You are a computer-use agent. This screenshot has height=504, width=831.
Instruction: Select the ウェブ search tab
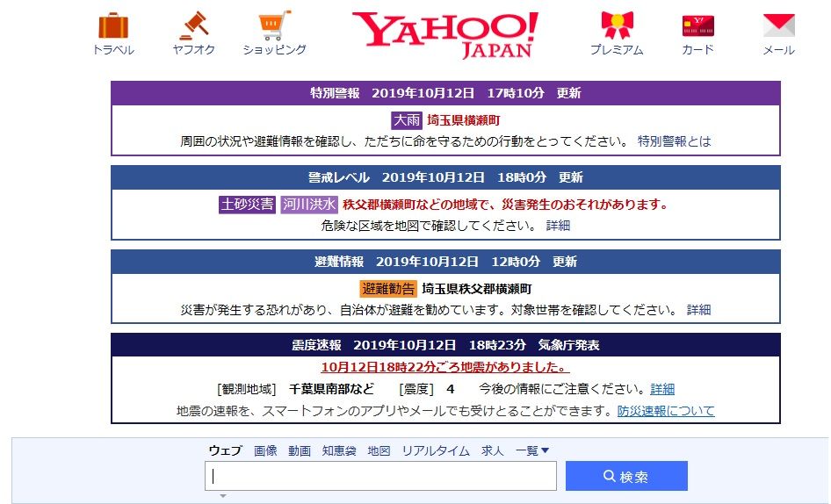point(225,451)
